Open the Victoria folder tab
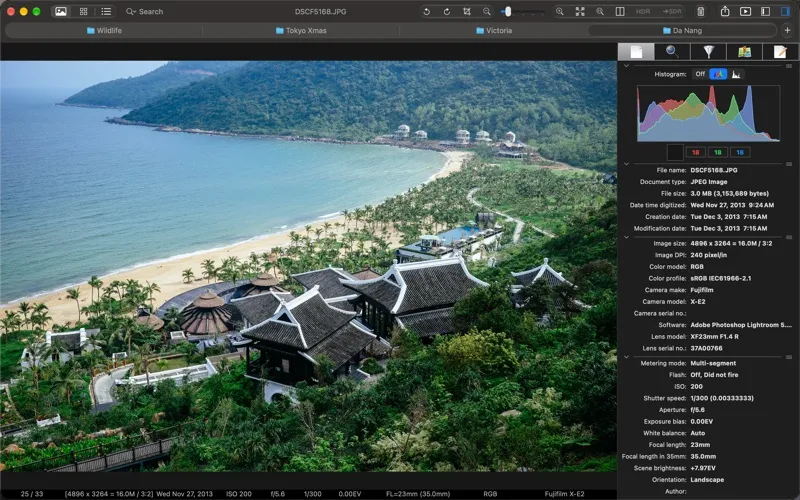Screen dimensions: 800x500 494,31
